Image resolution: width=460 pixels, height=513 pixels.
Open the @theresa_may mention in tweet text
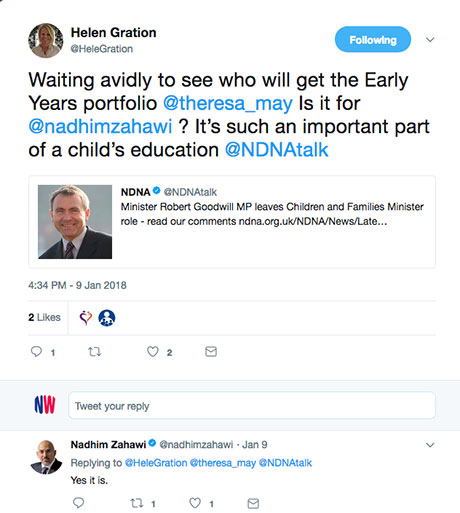(x=228, y=103)
